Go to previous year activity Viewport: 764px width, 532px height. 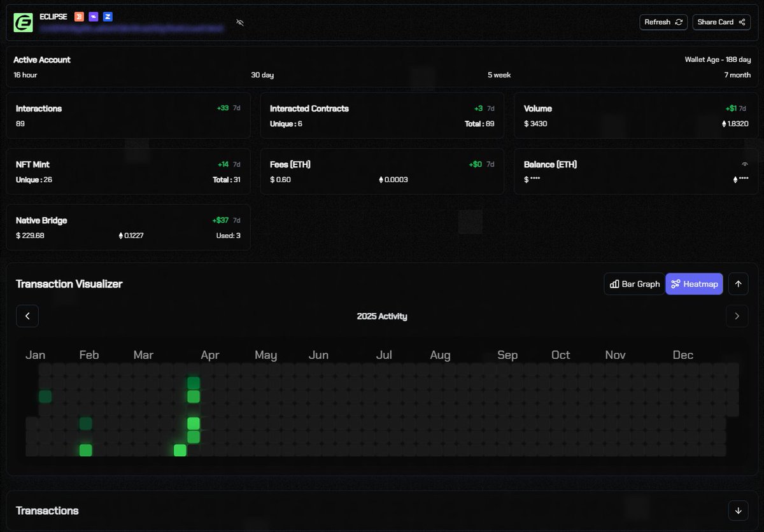point(27,316)
